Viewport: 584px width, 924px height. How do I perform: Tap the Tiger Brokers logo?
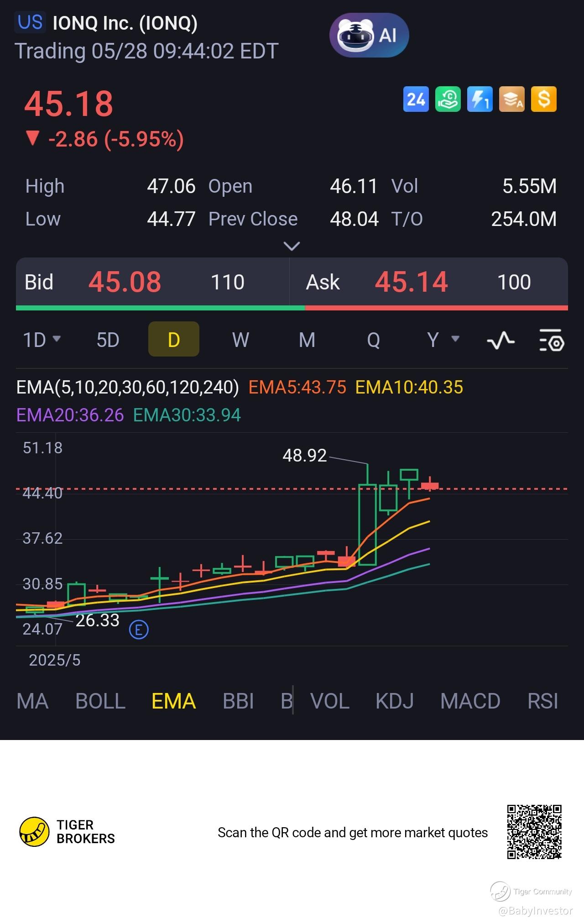[x=68, y=832]
